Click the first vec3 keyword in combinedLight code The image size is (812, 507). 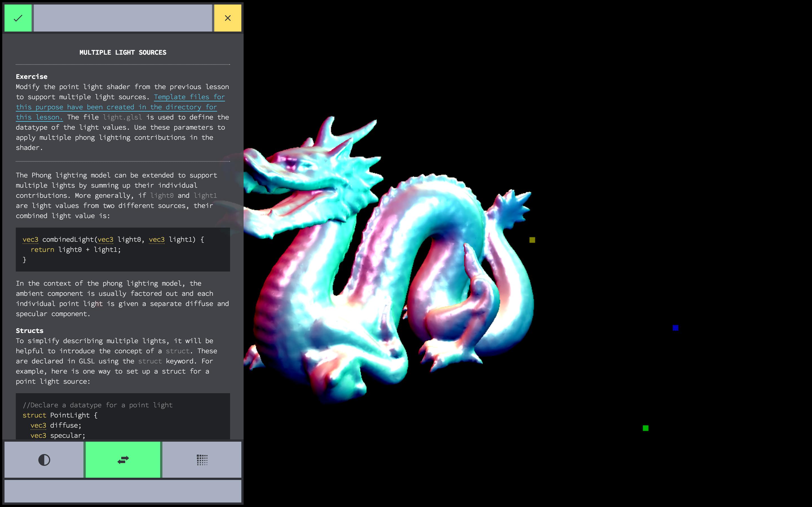[30, 239]
